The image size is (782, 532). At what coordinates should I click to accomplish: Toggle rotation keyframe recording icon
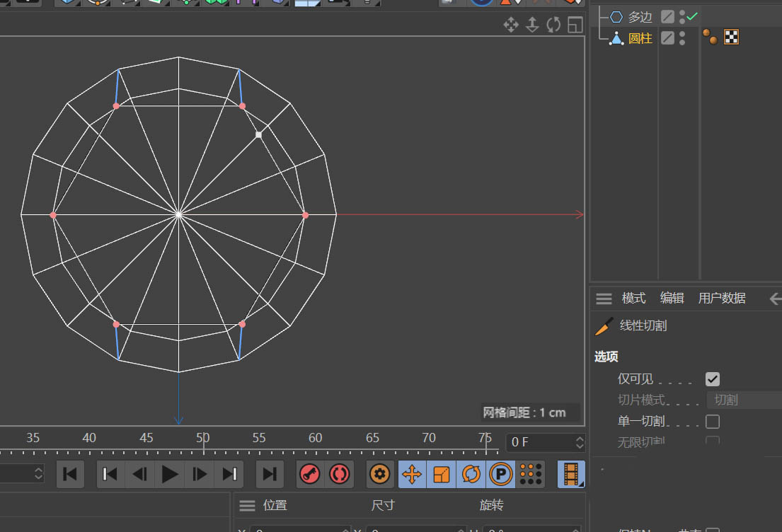(471, 474)
